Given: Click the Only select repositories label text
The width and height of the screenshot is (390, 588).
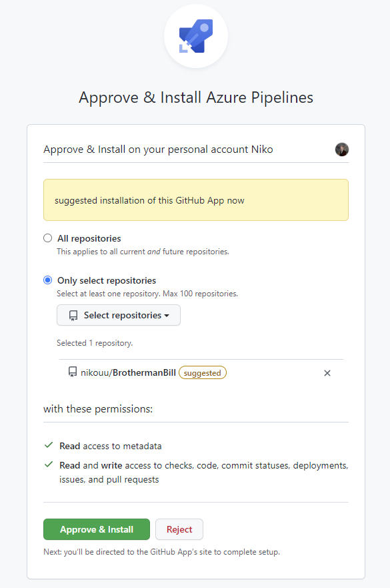Looking at the screenshot, I should click(x=107, y=280).
